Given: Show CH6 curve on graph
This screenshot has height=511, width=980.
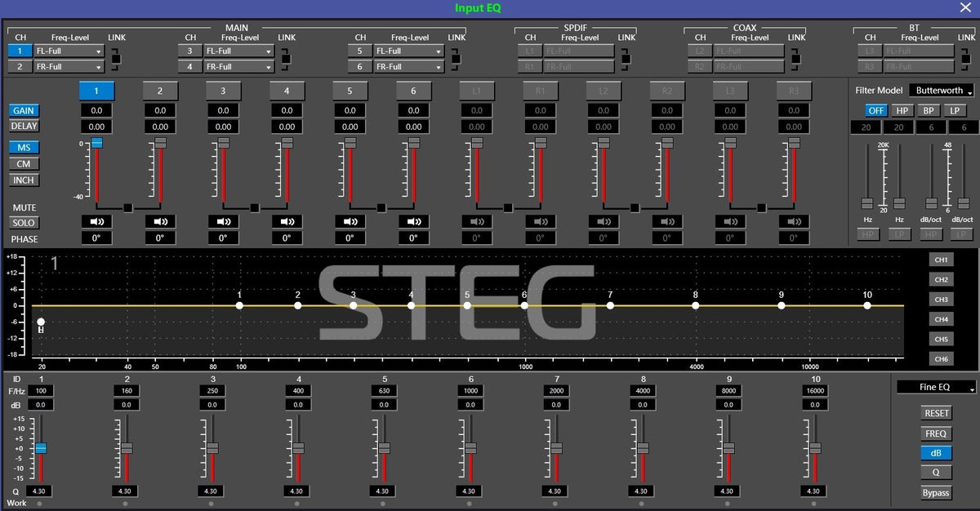Looking at the screenshot, I should coord(941,359).
